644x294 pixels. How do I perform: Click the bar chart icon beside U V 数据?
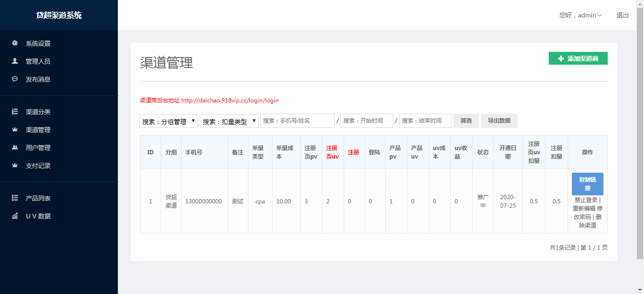15,216
